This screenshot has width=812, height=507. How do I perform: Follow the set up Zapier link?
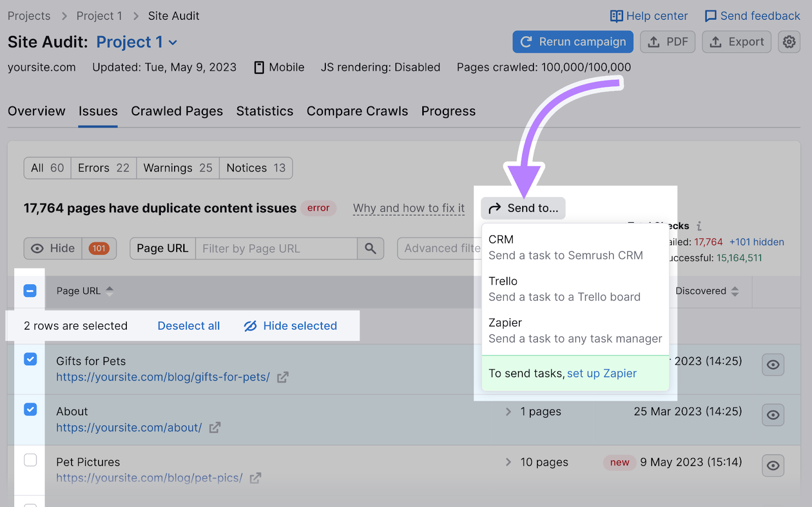coord(601,374)
